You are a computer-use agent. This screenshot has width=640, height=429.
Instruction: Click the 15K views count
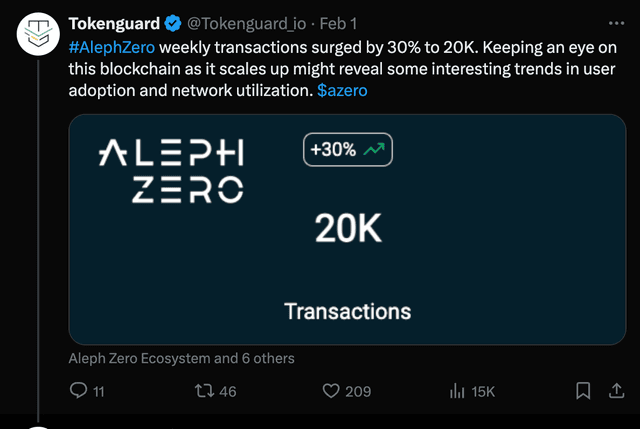pyautogui.click(x=483, y=392)
